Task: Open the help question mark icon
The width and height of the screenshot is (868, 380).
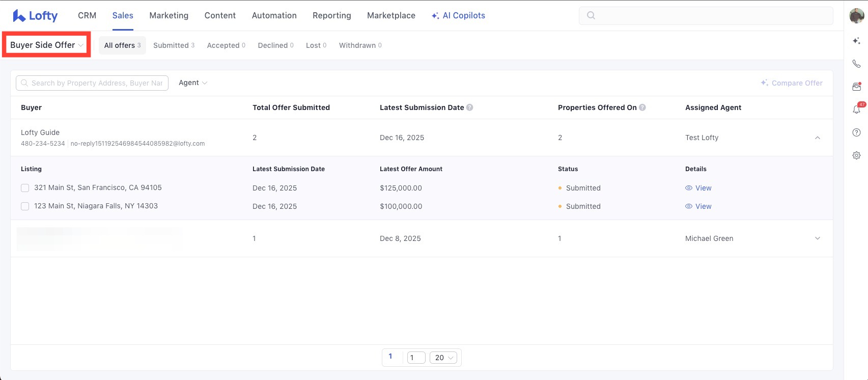Action: tap(856, 132)
